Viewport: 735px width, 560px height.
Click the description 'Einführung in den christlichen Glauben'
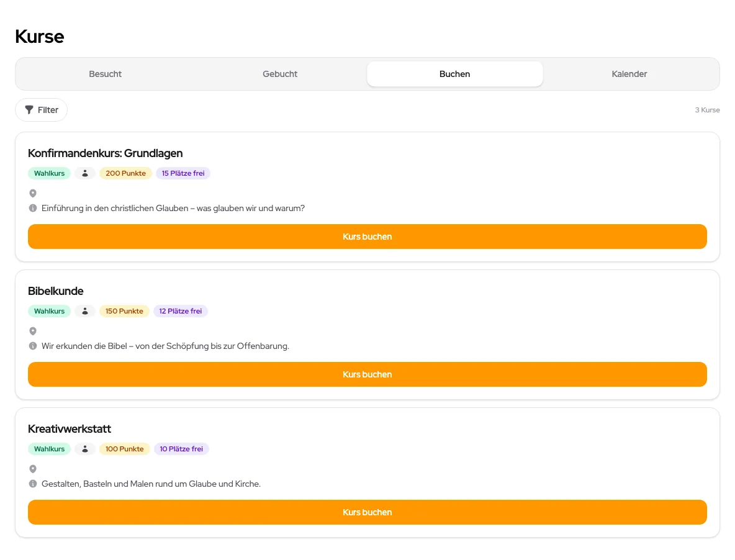[173, 208]
